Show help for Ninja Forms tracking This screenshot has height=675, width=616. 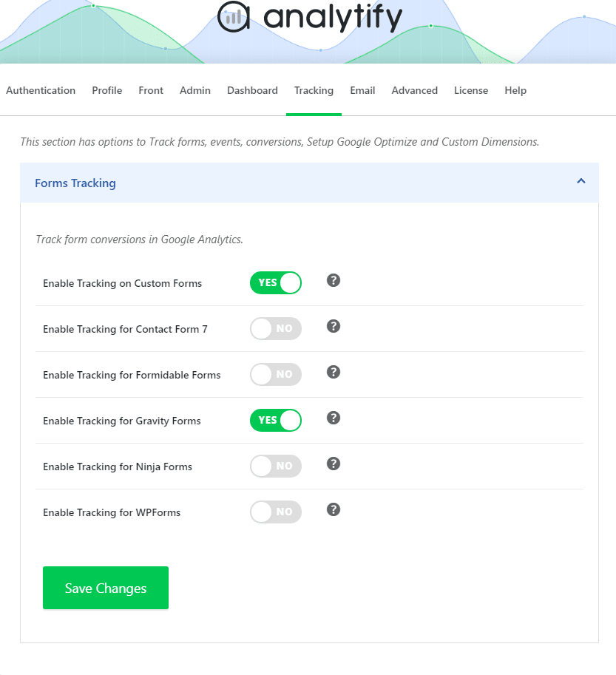[x=334, y=464]
